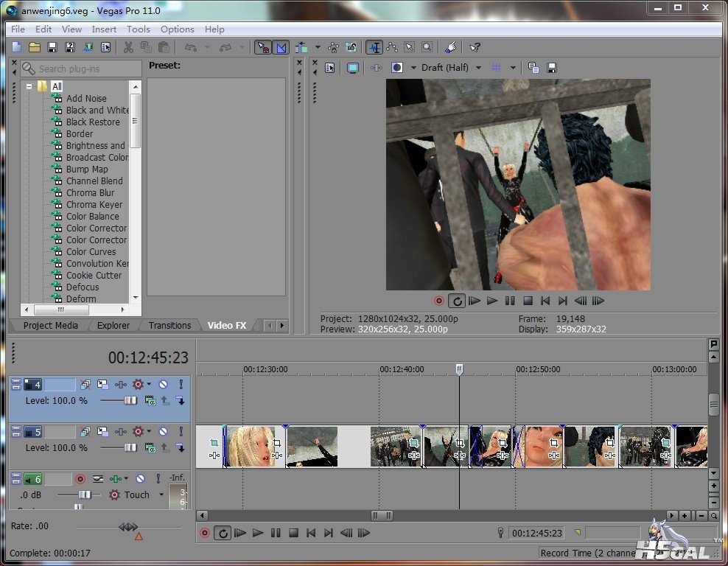The height and width of the screenshot is (566, 728).
Task: Select the Cookie Cutter effect
Action: pyautogui.click(x=94, y=275)
